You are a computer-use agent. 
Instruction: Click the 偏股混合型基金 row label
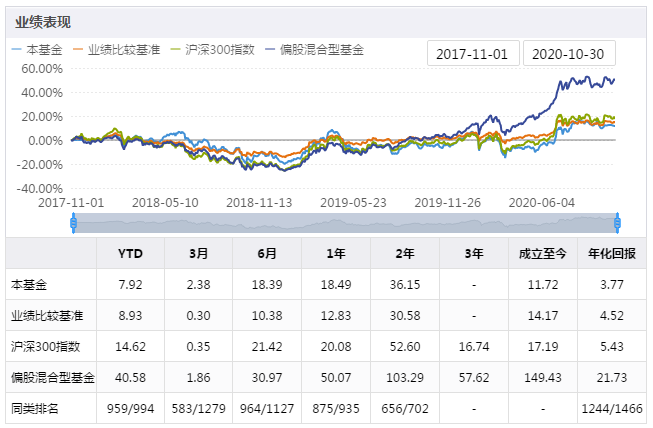53,378
